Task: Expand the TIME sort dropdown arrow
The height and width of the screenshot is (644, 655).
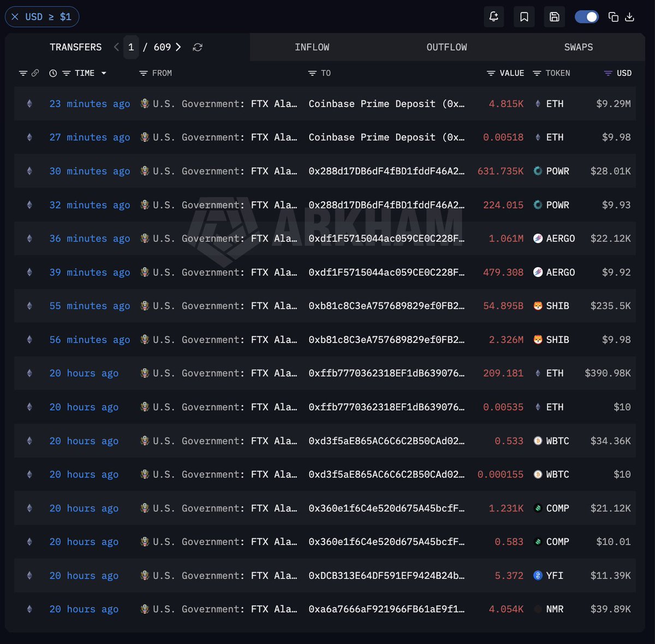Action: [104, 73]
